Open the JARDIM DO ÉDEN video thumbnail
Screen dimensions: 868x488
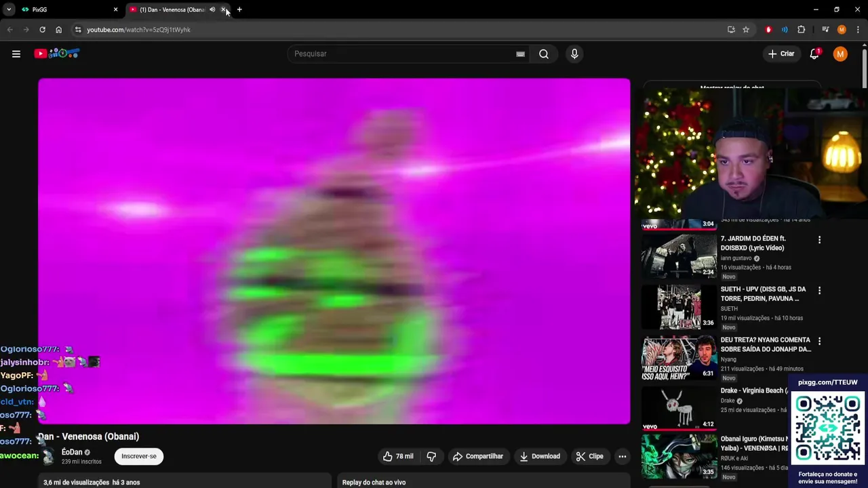click(679, 256)
